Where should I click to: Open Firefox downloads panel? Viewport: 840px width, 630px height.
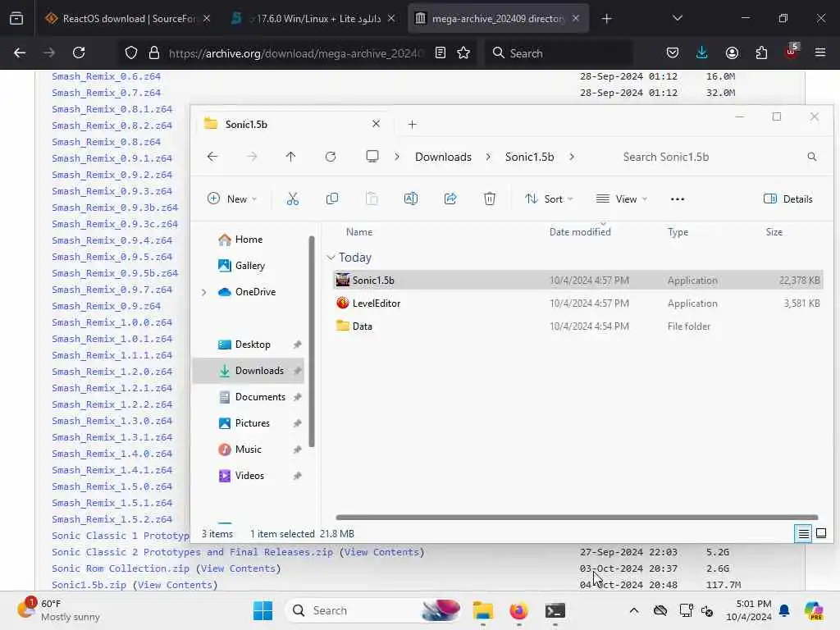coord(702,52)
